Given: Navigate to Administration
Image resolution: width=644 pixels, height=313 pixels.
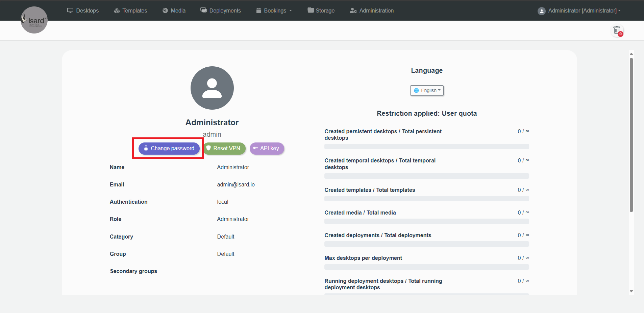Looking at the screenshot, I should pos(372,10).
